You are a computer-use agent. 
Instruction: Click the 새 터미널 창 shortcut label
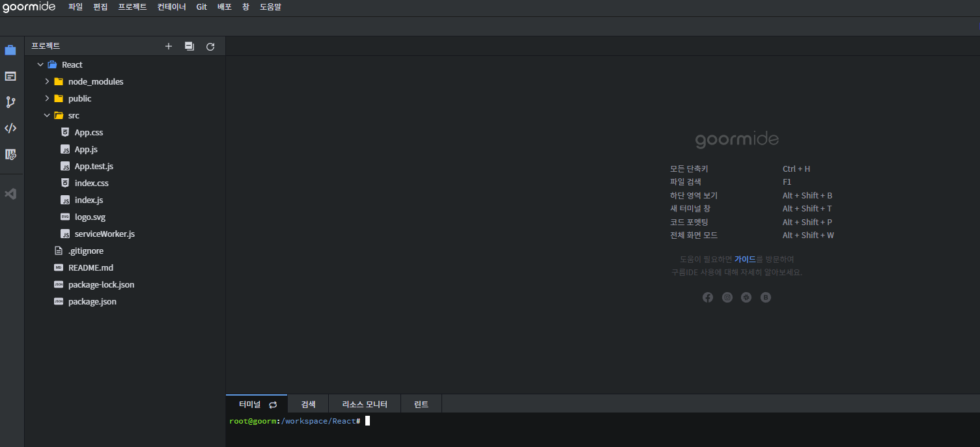(x=690, y=209)
